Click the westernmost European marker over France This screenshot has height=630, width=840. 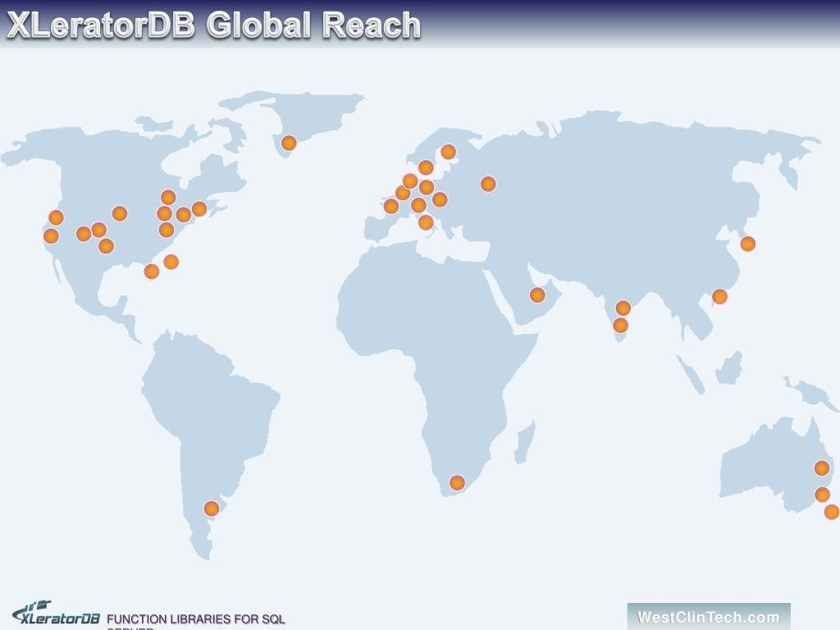pos(391,206)
